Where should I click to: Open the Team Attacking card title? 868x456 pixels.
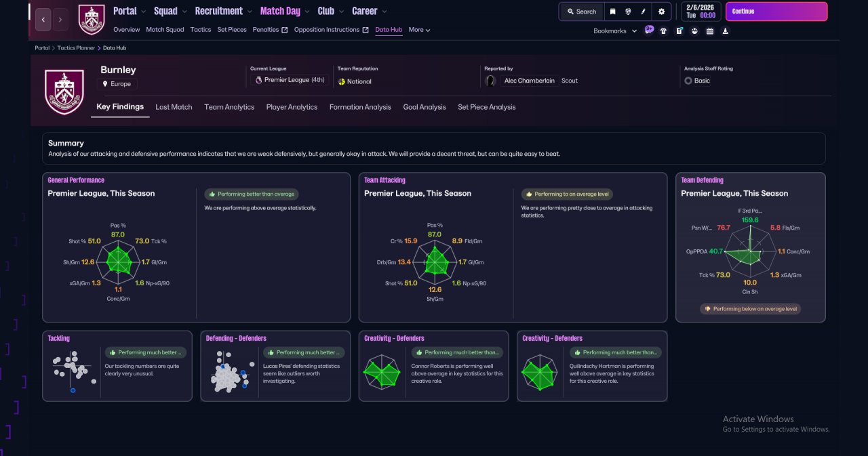pos(384,180)
